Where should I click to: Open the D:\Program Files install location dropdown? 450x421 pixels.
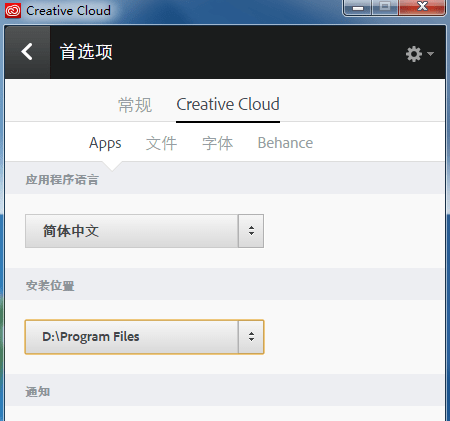[x=144, y=337]
